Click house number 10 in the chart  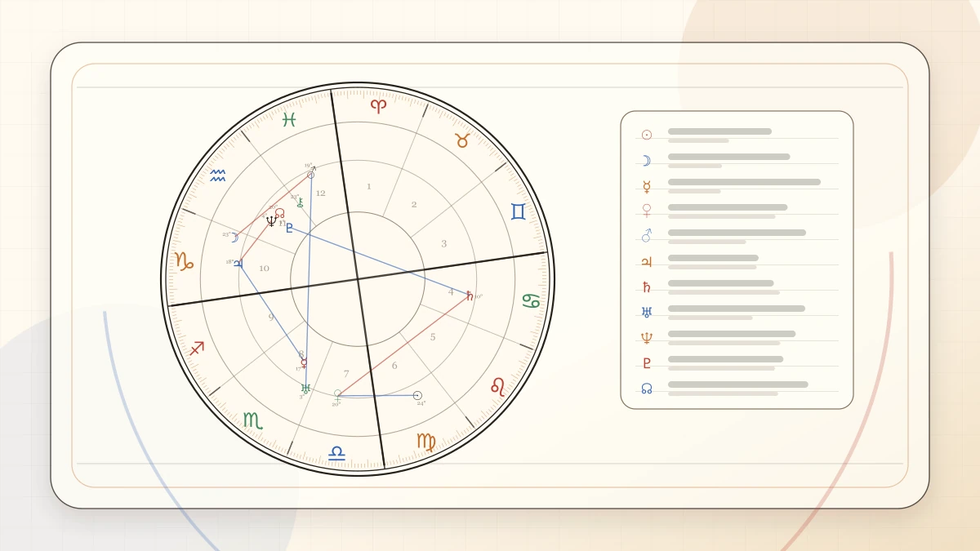pos(264,269)
